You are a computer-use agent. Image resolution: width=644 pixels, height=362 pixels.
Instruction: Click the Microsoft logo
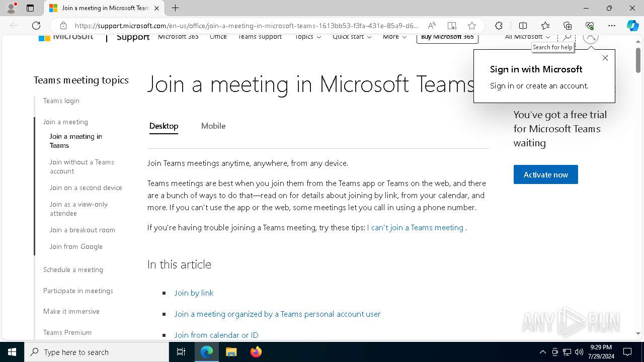(x=66, y=37)
